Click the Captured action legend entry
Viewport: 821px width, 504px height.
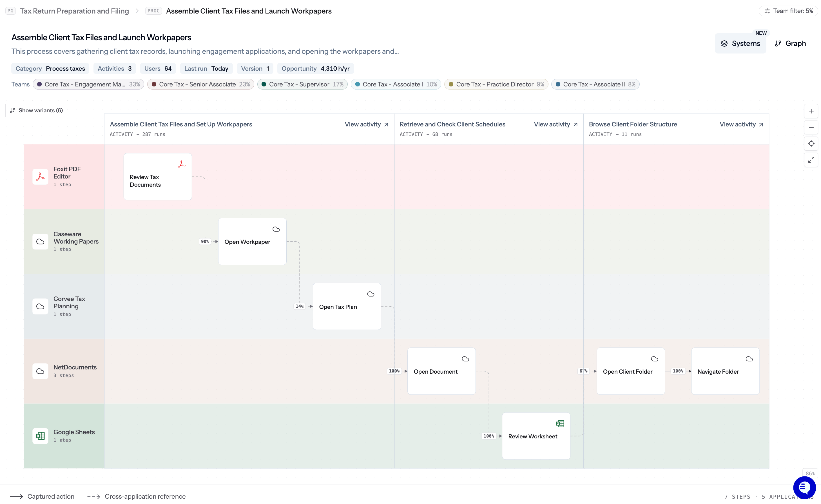(x=42, y=496)
